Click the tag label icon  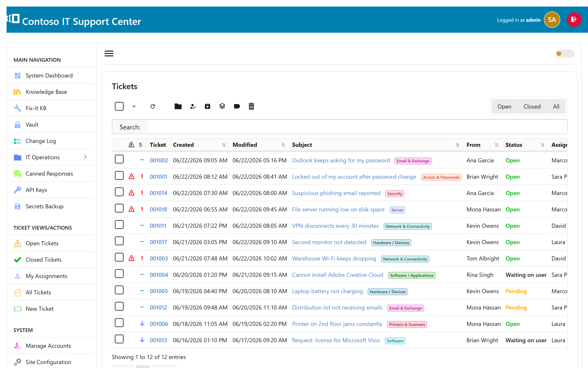(x=237, y=106)
